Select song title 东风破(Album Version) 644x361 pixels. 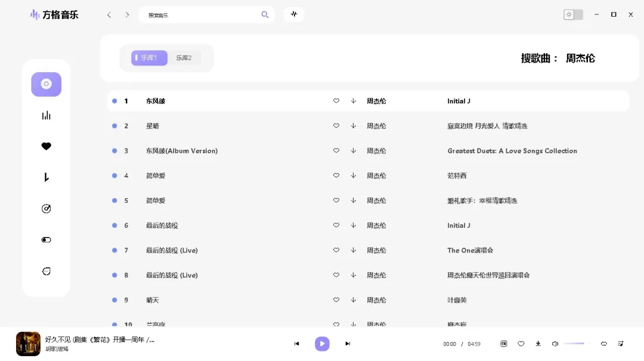[x=182, y=151]
